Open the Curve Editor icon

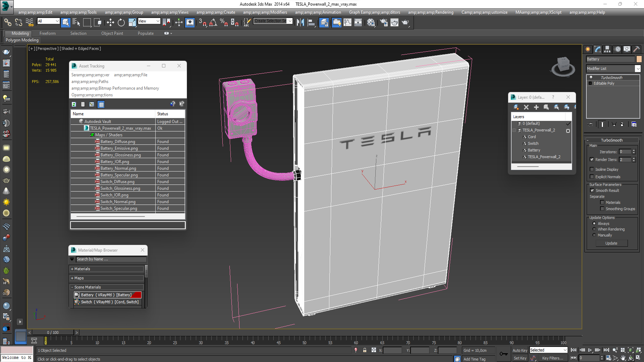pyautogui.click(x=347, y=22)
